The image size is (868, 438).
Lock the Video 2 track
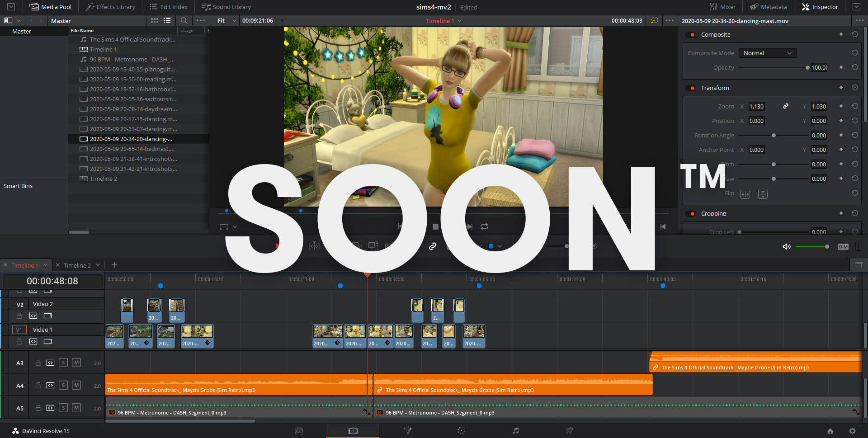pyautogui.click(x=19, y=316)
